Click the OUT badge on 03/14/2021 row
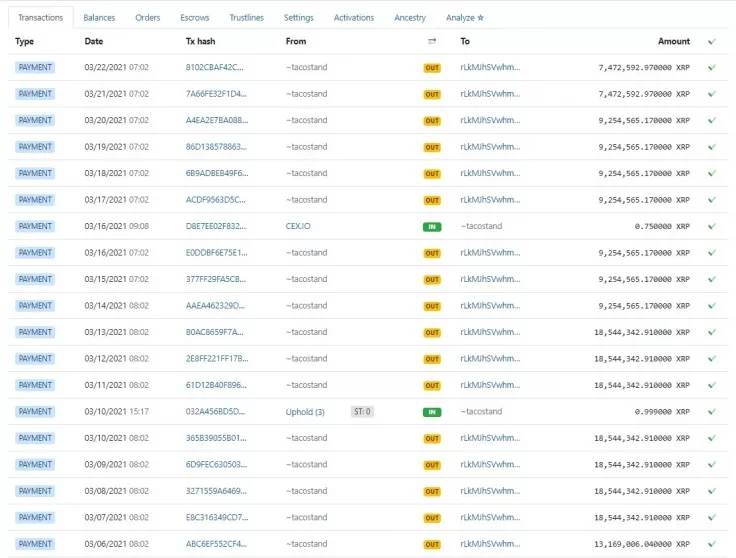 click(x=432, y=306)
